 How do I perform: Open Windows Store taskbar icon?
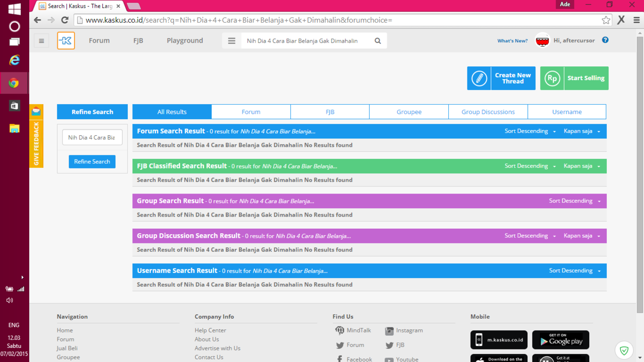tap(15, 106)
